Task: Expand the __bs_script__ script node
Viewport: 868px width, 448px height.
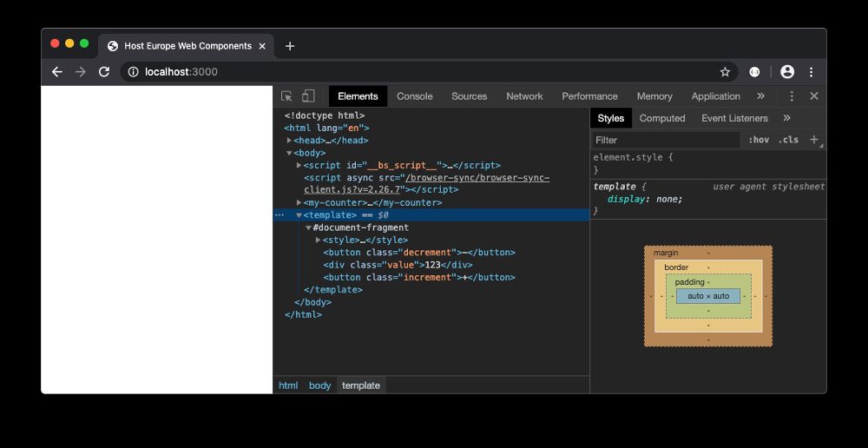Action: click(x=299, y=165)
